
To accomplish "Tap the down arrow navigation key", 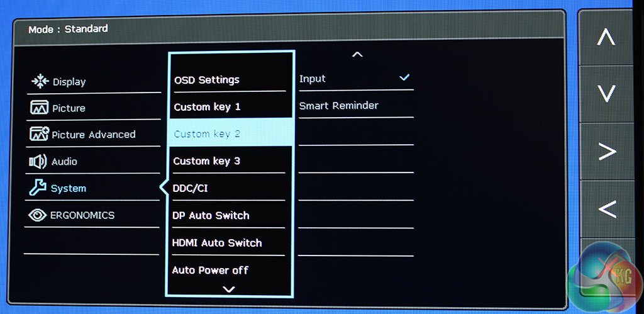I will (x=606, y=94).
